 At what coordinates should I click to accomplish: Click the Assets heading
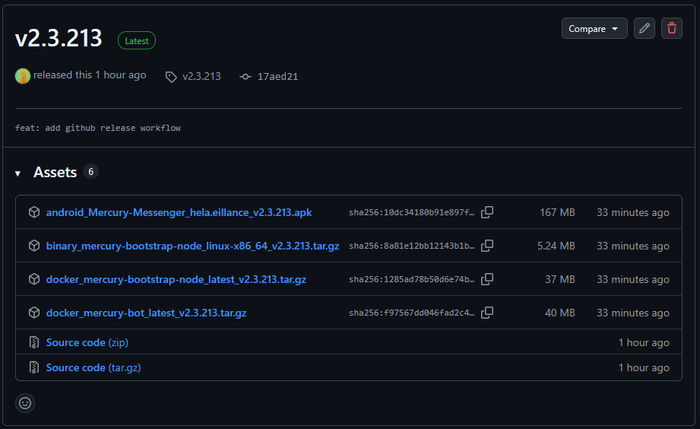click(55, 172)
